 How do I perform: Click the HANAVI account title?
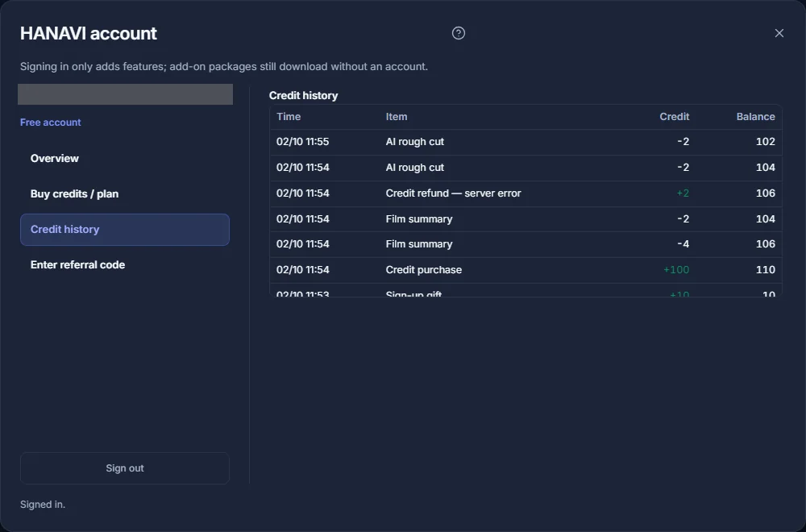click(x=89, y=33)
